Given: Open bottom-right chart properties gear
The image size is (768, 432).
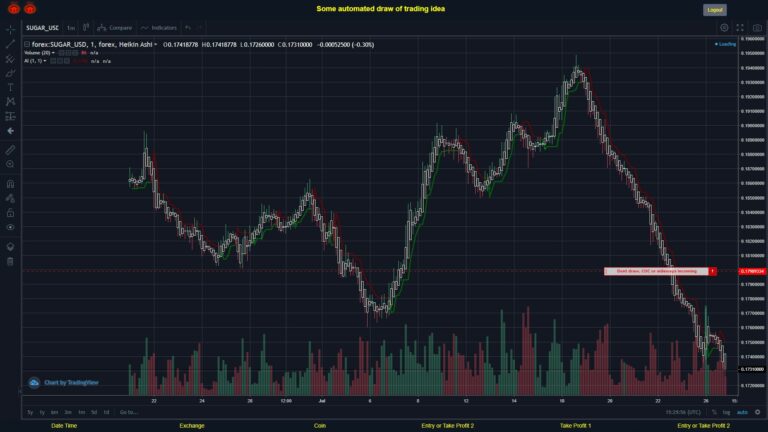Looking at the screenshot, I should (x=757, y=412).
